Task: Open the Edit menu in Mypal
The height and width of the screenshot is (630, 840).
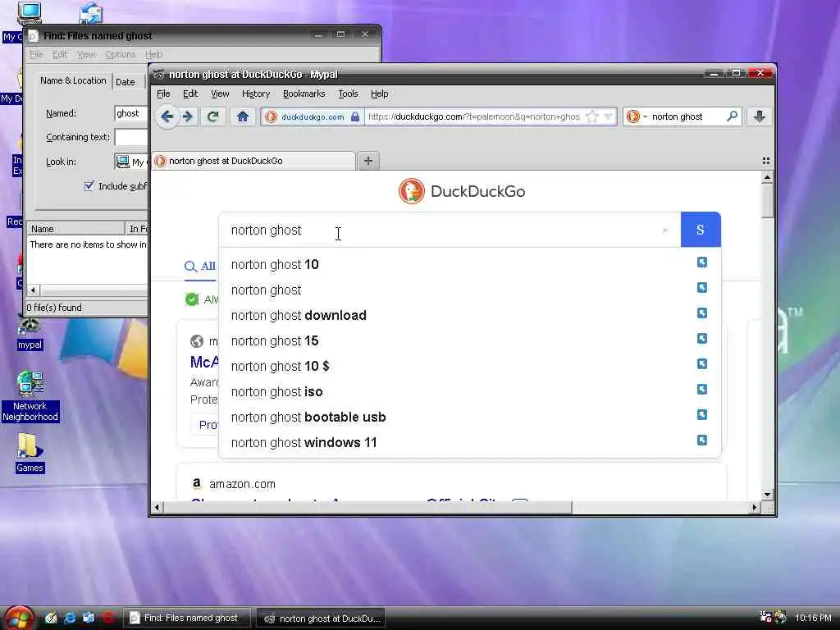Action: pos(190,94)
